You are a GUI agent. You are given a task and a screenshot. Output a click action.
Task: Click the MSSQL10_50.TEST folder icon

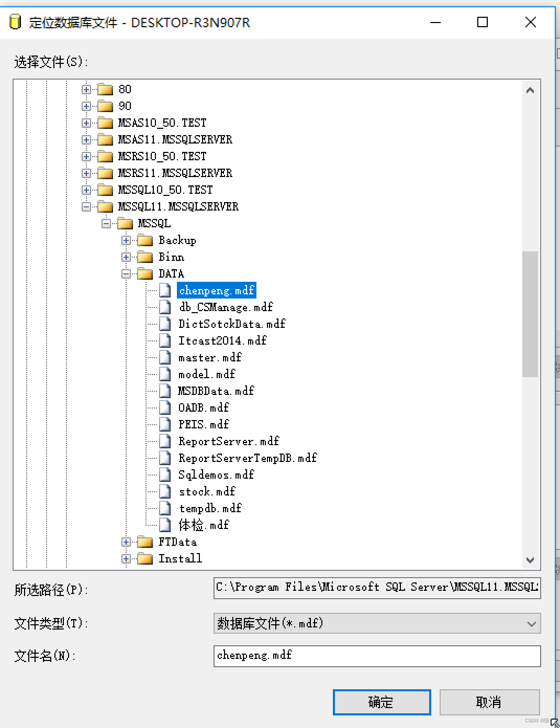coord(105,190)
